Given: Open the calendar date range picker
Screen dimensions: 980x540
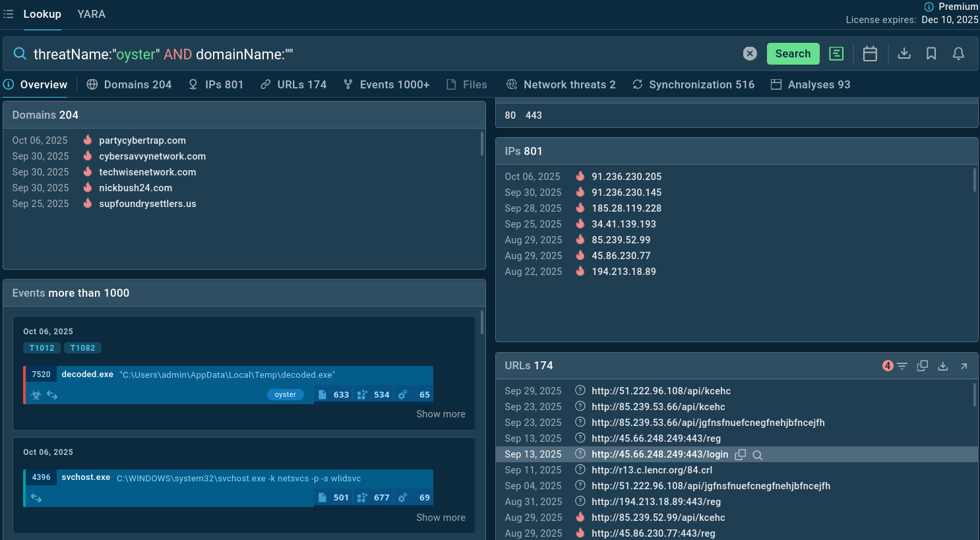Looking at the screenshot, I should 870,54.
